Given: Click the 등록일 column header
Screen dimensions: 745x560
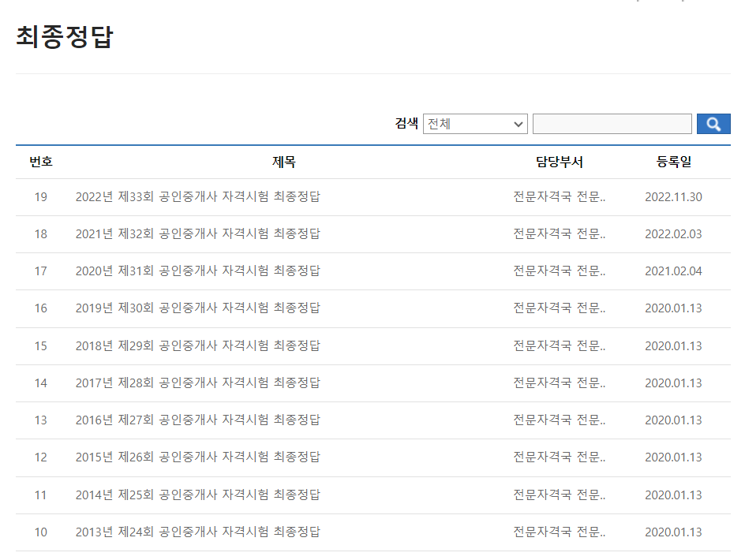Looking at the screenshot, I should 674,162.
